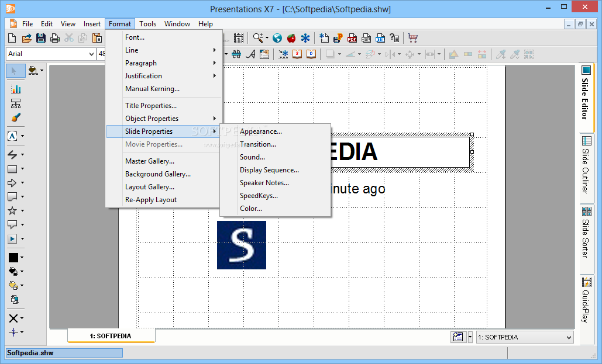This screenshot has width=602, height=364.
Task: Select the line shapes tool
Action: 12,154
